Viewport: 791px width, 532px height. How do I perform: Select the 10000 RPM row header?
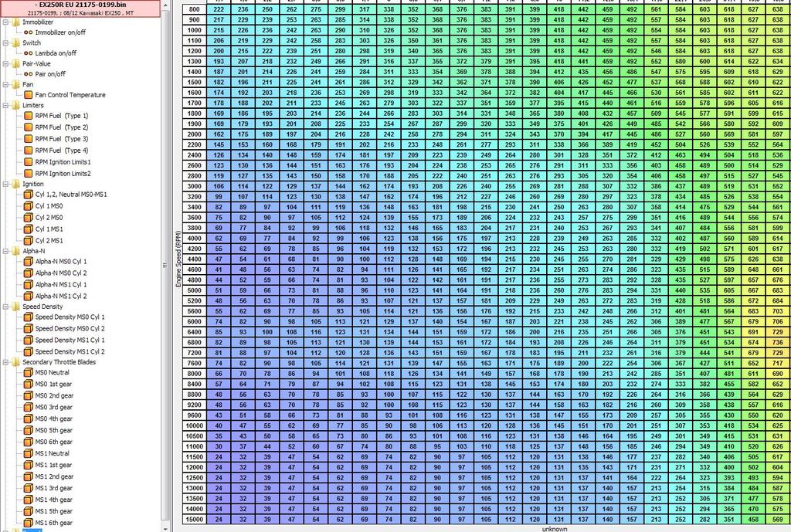coord(195,425)
